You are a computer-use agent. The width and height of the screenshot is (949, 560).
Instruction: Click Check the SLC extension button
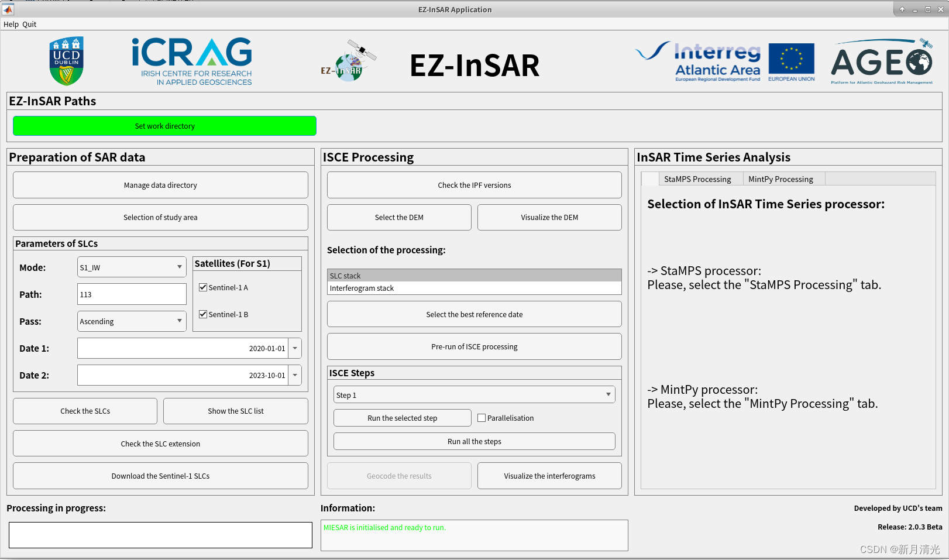[160, 444]
